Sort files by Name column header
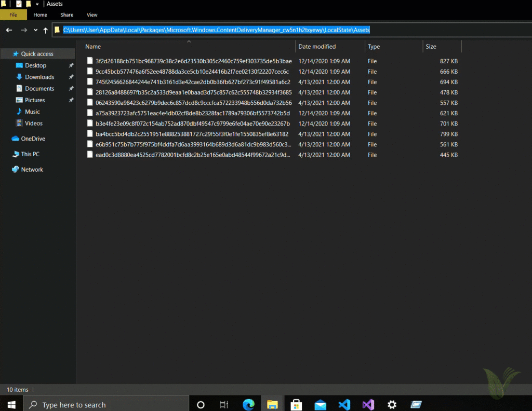The image size is (532, 411). click(x=93, y=47)
